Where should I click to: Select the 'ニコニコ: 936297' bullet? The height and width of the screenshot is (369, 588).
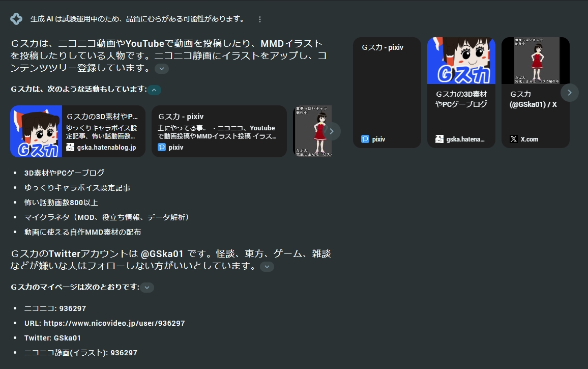55,308
